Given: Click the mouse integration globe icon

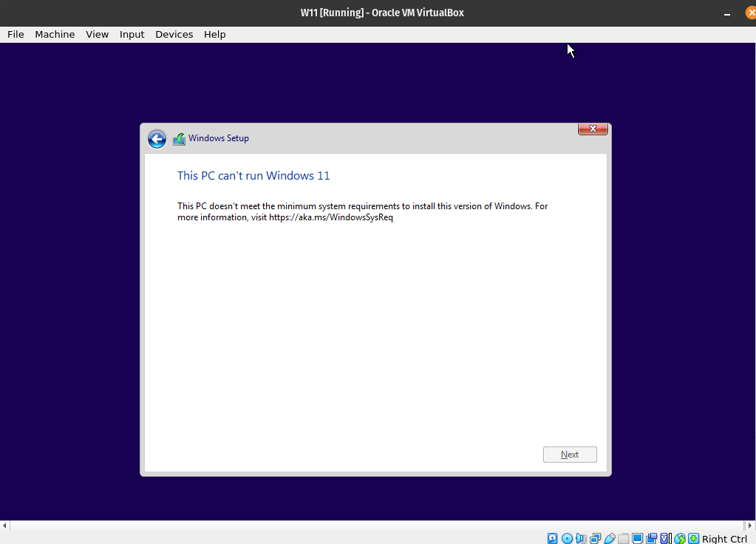Looking at the screenshot, I should tap(680, 538).
